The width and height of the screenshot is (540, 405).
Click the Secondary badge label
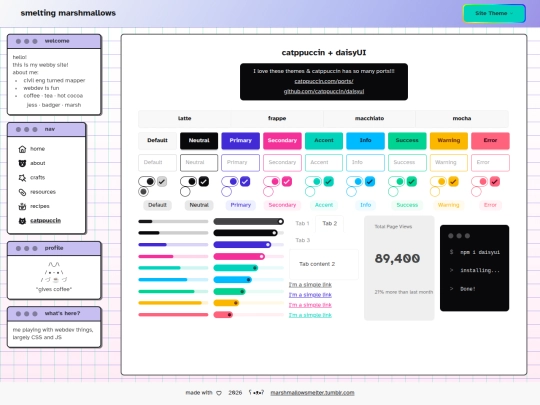point(282,205)
